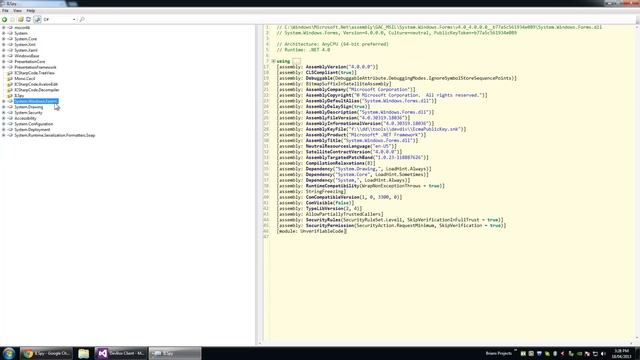Screen dimensions: 640x360
Task: Switch to Google Chrome in taskbar
Action: pyautogui.click(x=46, y=353)
